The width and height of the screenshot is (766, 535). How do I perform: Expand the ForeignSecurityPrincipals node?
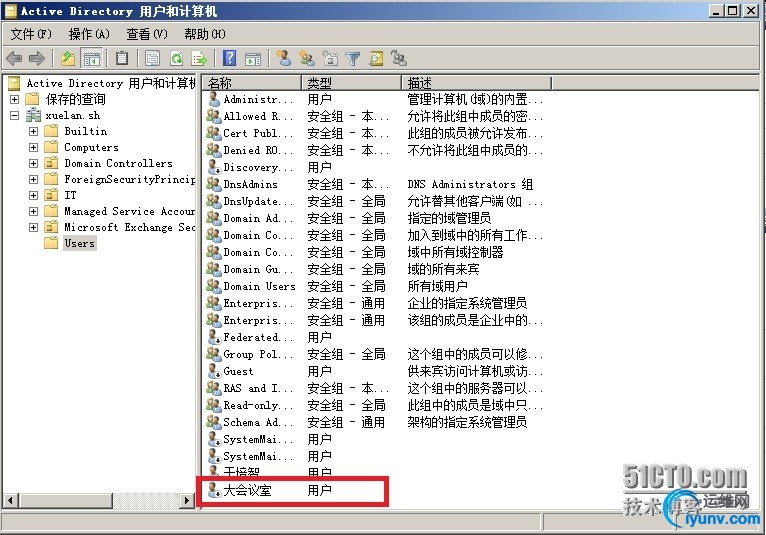[x=33, y=179]
